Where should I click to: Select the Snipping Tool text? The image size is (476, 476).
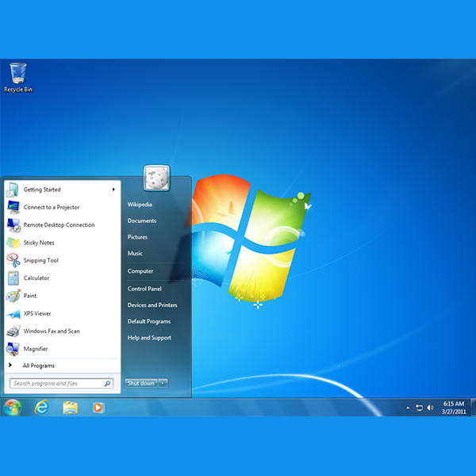41,260
